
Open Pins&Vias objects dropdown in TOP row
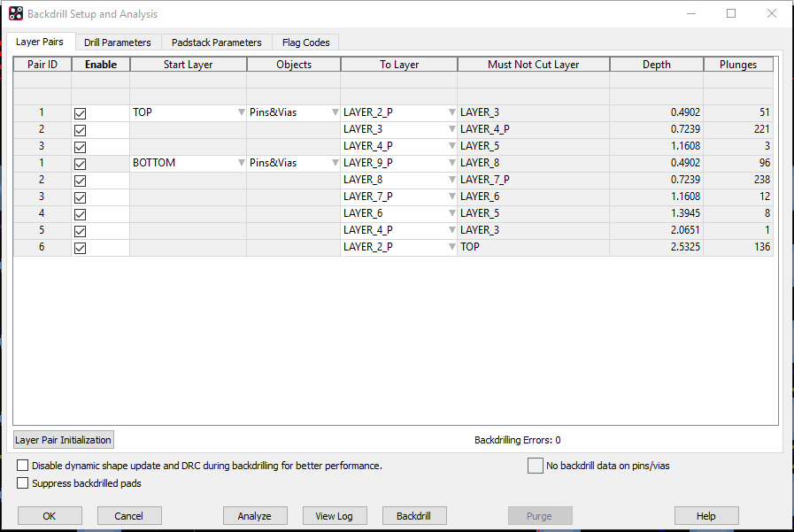[335, 112]
